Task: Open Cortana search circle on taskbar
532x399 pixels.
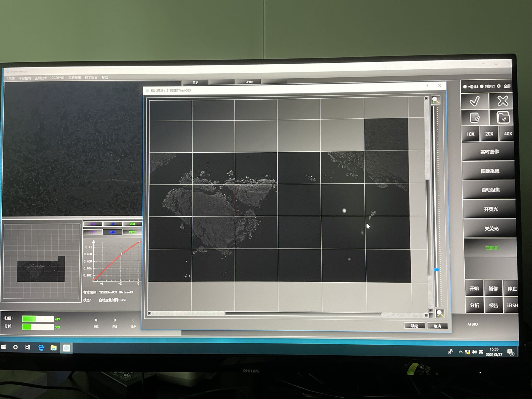Action: point(15,347)
